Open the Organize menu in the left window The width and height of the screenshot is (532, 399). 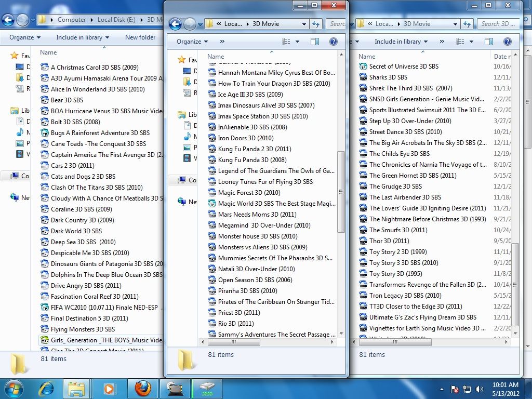click(x=25, y=37)
